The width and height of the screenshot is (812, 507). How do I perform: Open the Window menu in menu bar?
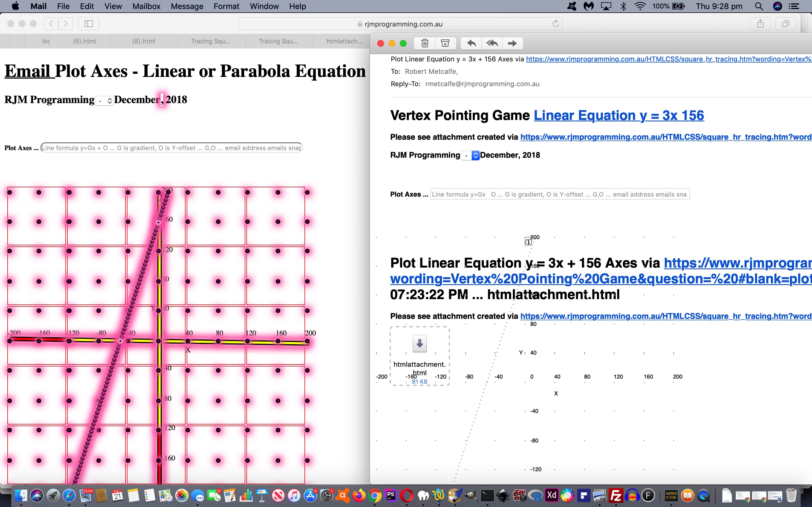point(264,6)
